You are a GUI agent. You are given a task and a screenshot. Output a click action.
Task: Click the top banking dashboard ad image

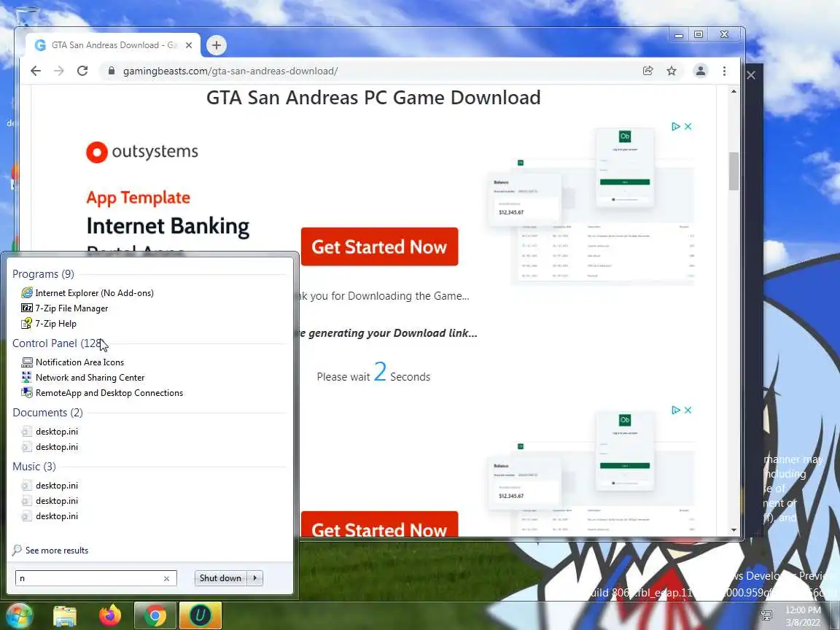(591, 206)
